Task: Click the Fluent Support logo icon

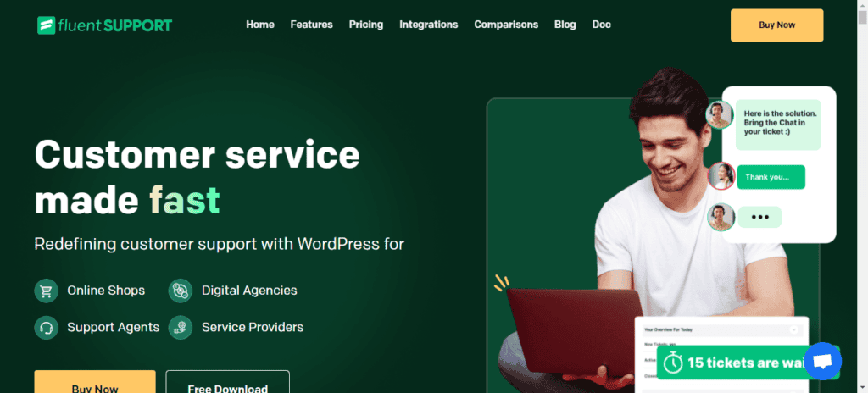Action: point(46,25)
